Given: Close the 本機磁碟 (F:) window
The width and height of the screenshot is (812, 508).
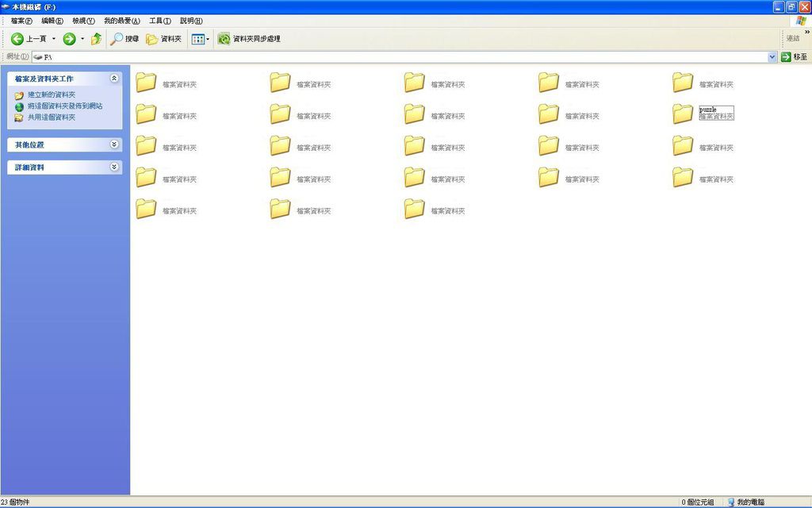Looking at the screenshot, I should point(804,6).
